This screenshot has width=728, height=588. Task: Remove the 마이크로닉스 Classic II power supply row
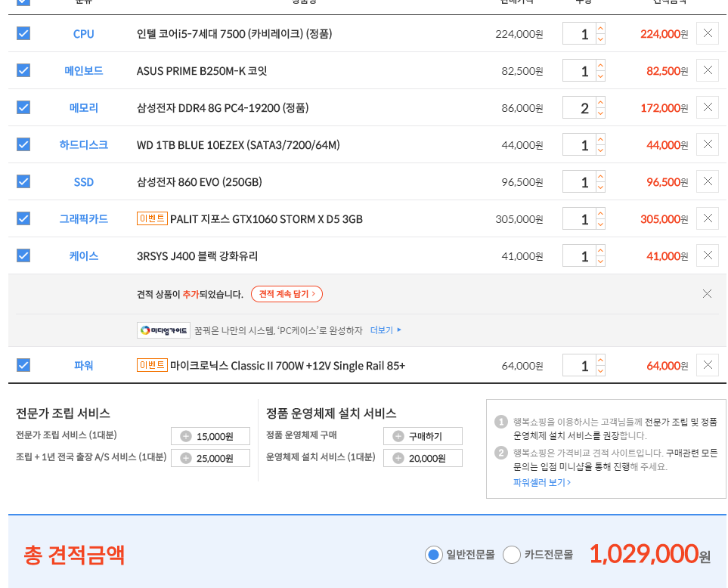(x=707, y=365)
